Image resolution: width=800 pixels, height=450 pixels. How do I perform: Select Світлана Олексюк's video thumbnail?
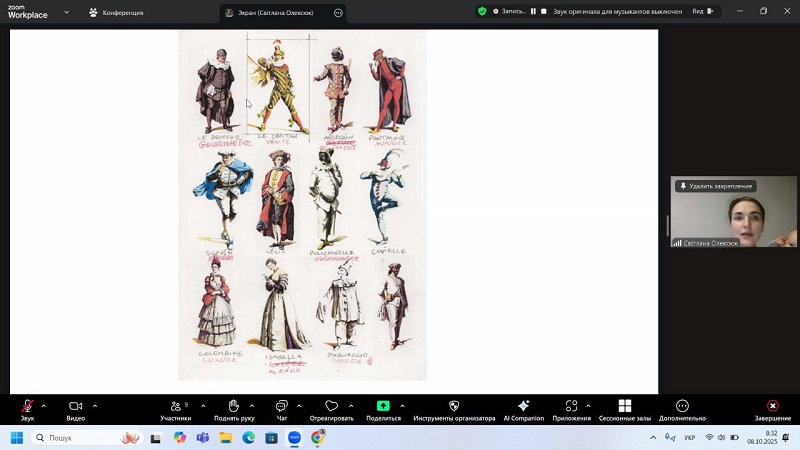point(733,218)
